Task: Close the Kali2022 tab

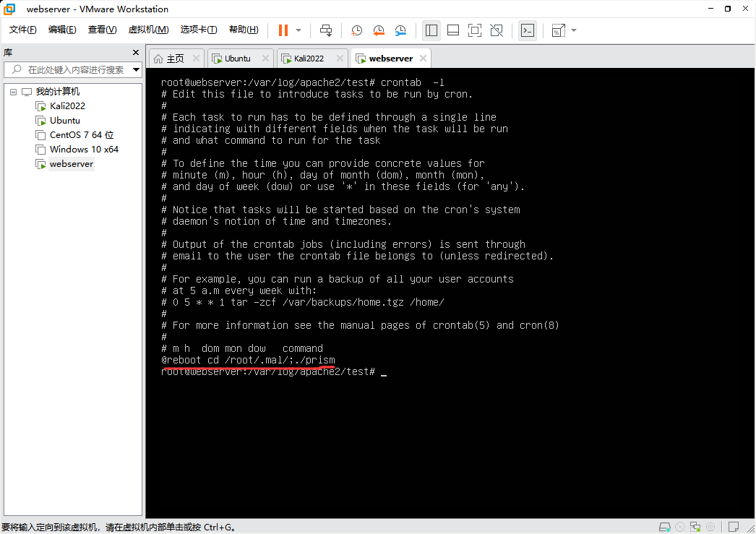Action: 340,59
